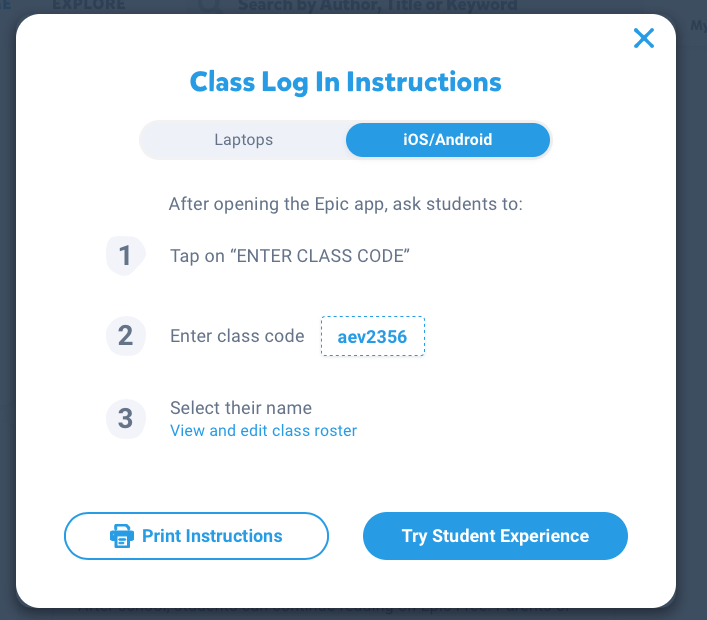Click the Tap on "ENTER CLASS CODE" text
Screen dimensions: 707x620
[290, 256]
